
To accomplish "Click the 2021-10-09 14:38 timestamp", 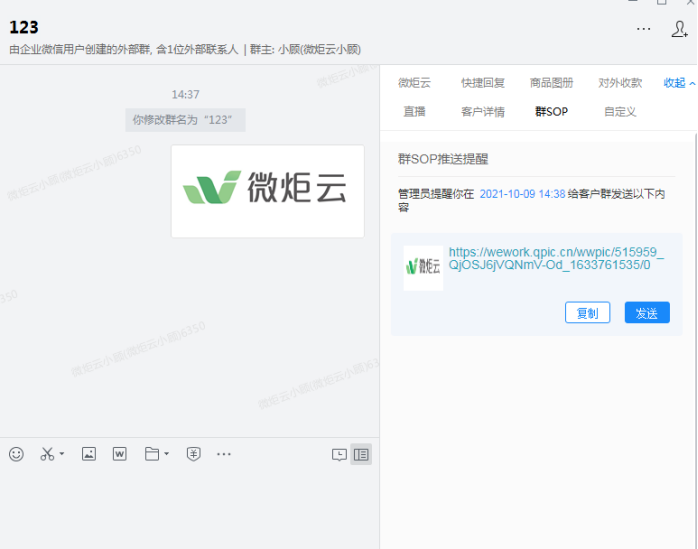I will 522,194.
